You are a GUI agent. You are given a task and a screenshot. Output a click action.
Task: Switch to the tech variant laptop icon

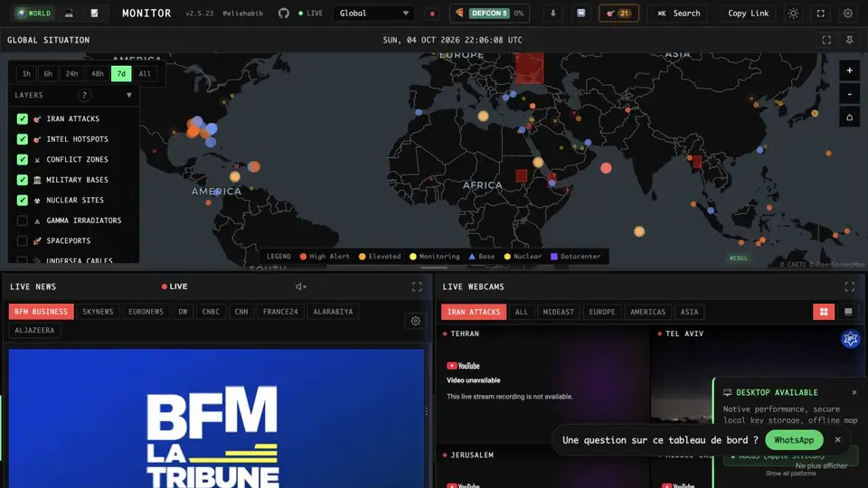(69, 14)
